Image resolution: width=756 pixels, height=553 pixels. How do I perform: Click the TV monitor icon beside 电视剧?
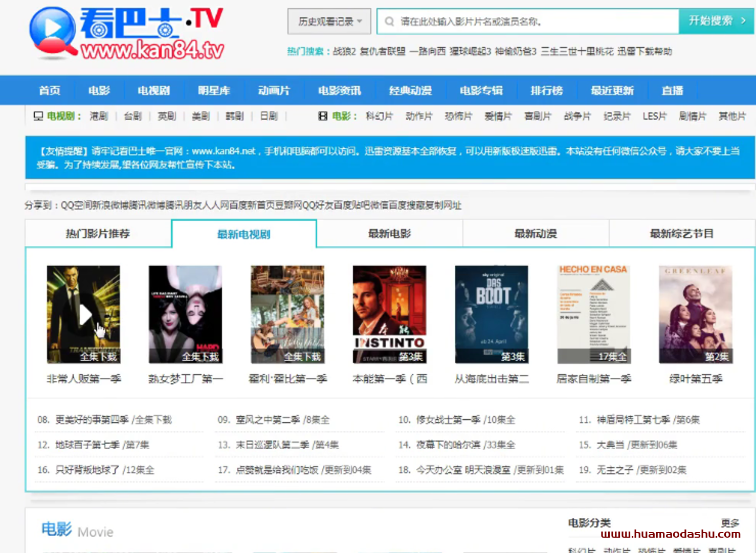pyautogui.click(x=38, y=116)
